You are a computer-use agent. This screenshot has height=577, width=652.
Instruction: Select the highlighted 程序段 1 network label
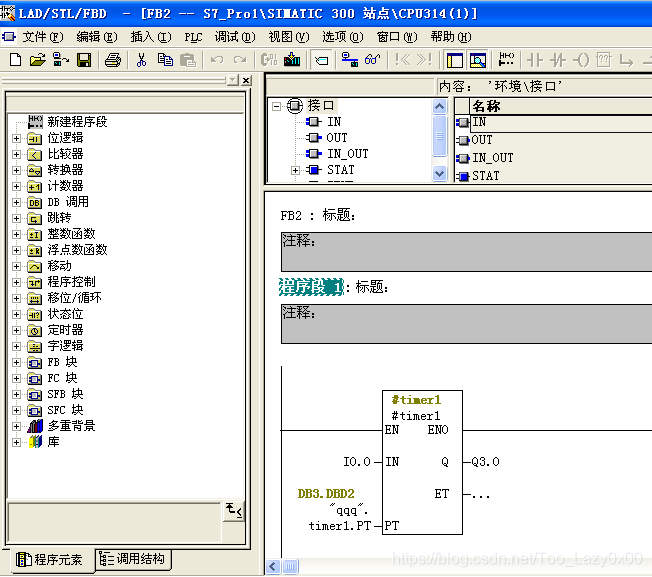tap(311, 287)
